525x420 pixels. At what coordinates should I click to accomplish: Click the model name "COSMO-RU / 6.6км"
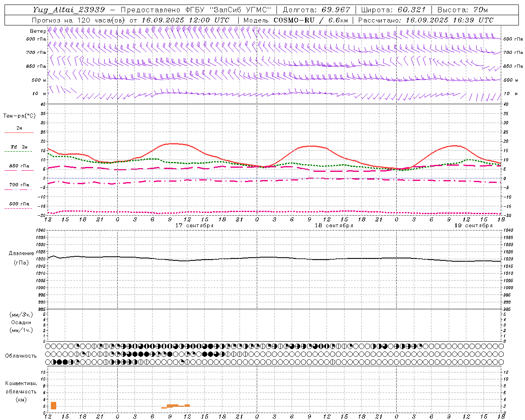(311, 20)
